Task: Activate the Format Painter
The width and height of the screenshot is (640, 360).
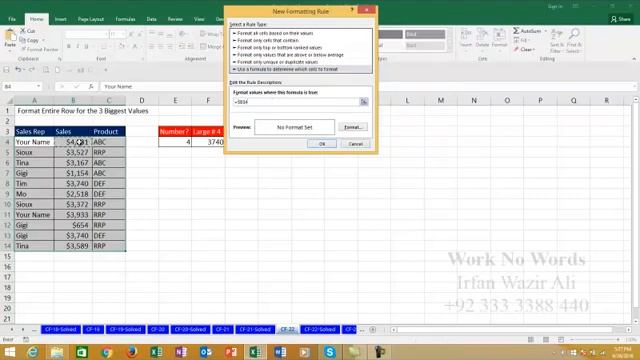Action: 39,49
